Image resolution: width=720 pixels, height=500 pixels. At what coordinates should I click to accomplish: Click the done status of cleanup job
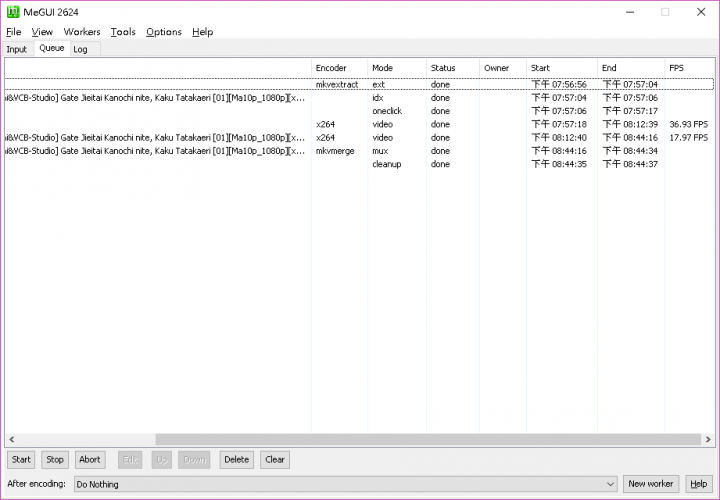pos(440,164)
